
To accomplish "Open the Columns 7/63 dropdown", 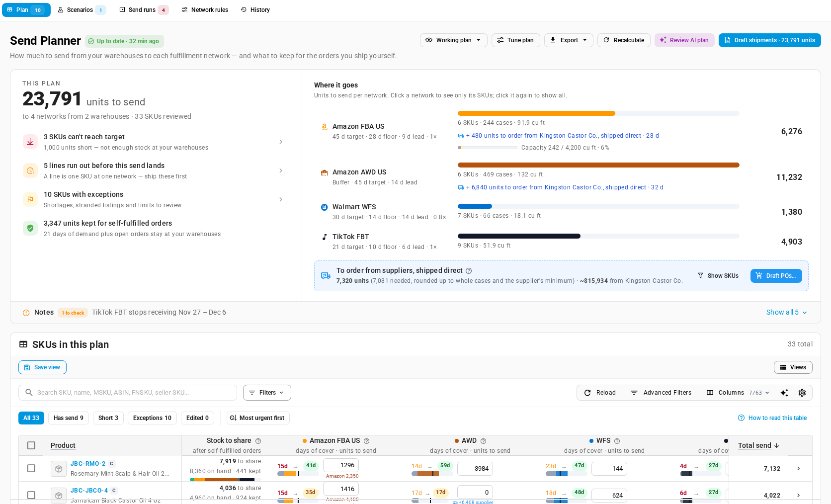I will click(738, 393).
